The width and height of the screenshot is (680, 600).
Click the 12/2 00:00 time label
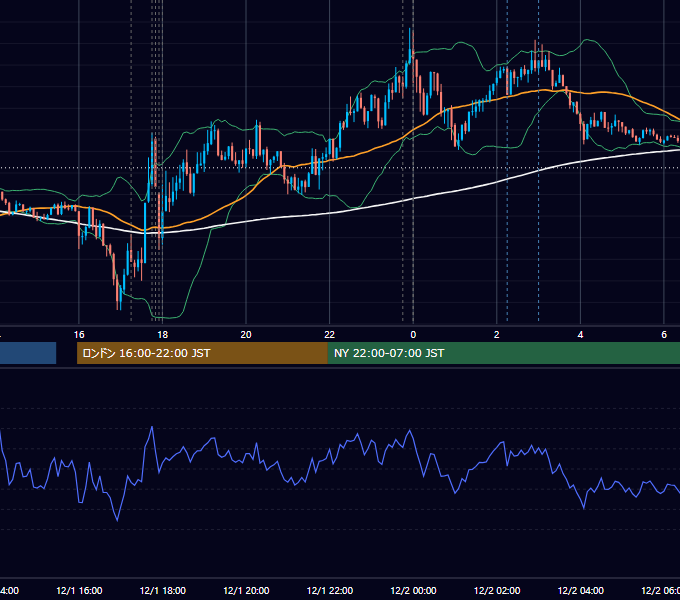click(x=413, y=590)
